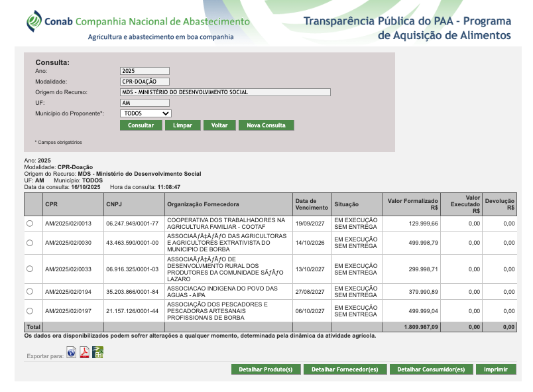Screen dimensions: 533x392
Task: Click the Limpar button
Action: [x=182, y=125]
